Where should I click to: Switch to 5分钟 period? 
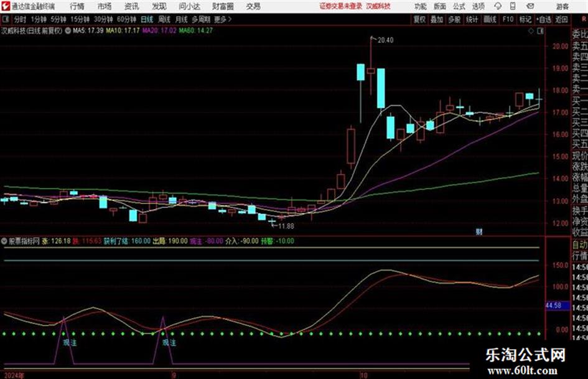tap(58, 19)
